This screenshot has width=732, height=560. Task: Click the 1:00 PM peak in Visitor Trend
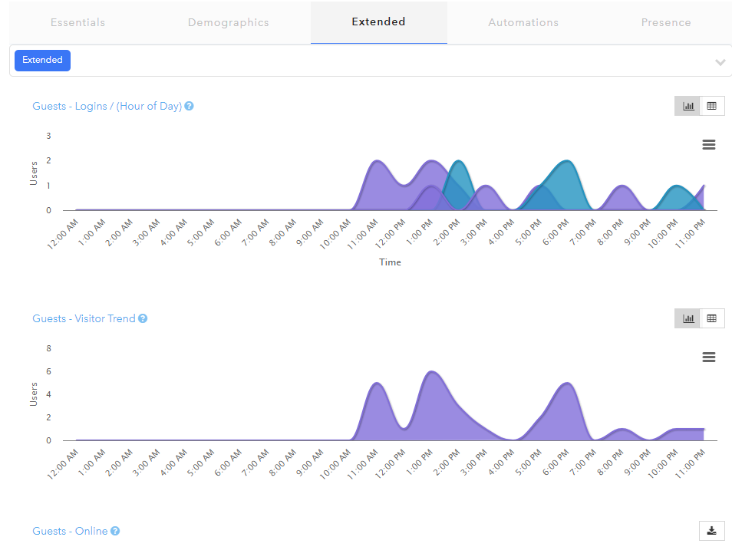point(431,372)
